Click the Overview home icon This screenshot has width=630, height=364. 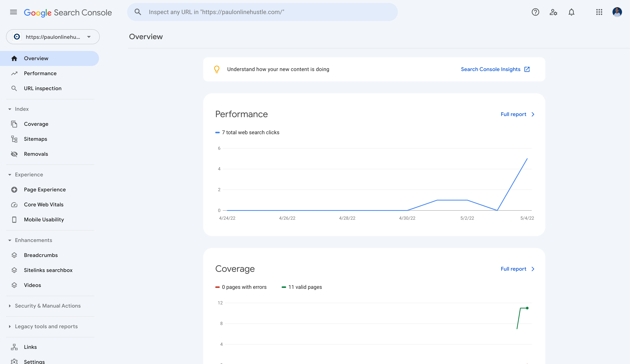(14, 58)
